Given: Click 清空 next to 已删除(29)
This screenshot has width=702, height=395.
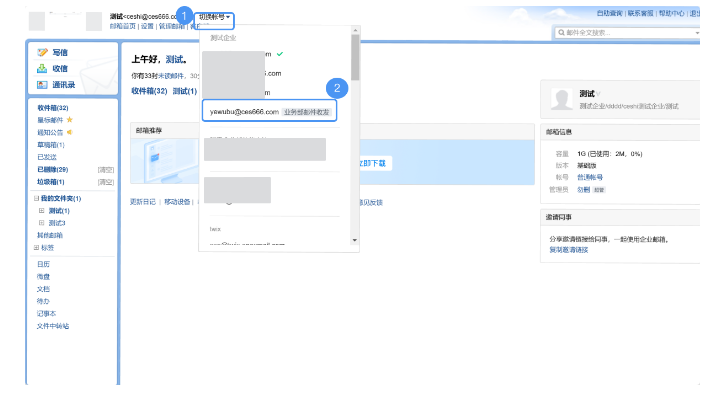Looking at the screenshot, I should click(x=106, y=170).
